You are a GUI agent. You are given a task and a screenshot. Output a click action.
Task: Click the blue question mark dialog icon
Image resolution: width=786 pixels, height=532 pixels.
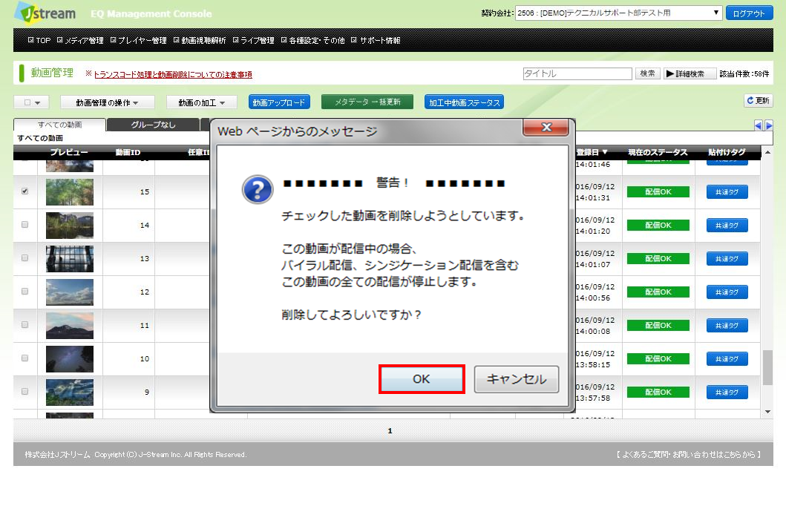tap(257, 190)
